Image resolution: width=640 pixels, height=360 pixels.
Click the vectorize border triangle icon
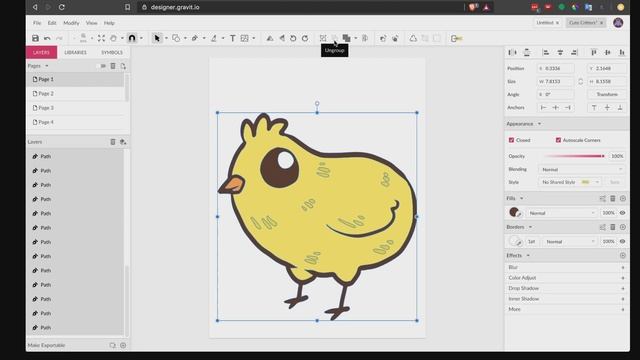(x=413, y=38)
